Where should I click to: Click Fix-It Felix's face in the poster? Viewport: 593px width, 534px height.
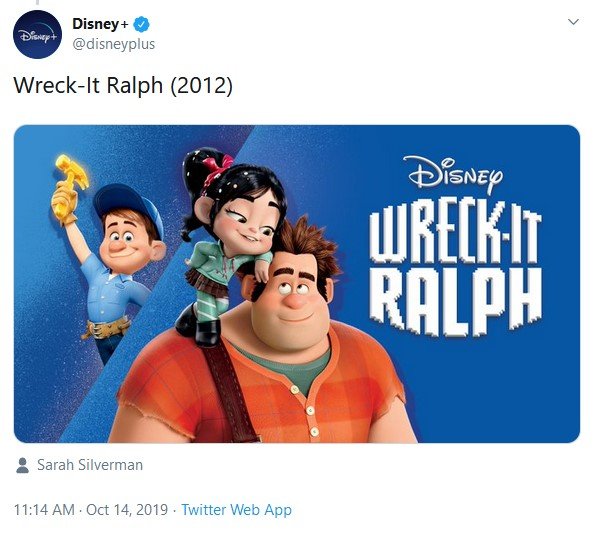[x=127, y=240]
